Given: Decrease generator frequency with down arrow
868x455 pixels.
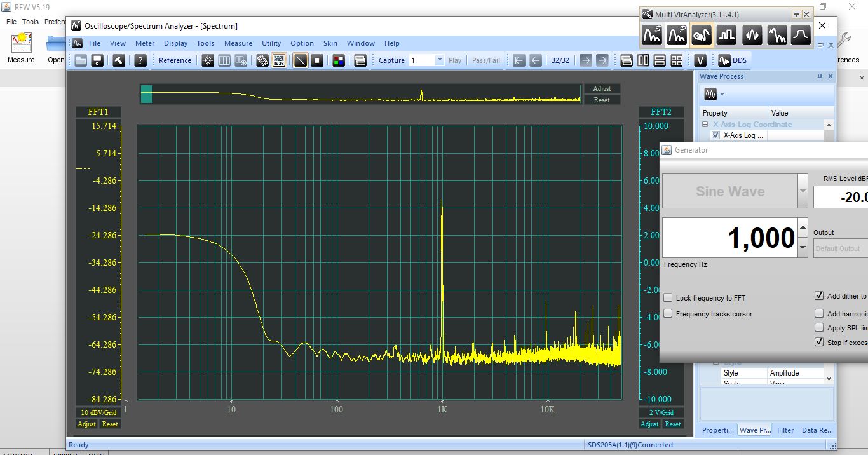Looking at the screenshot, I should click(x=803, y=248).
